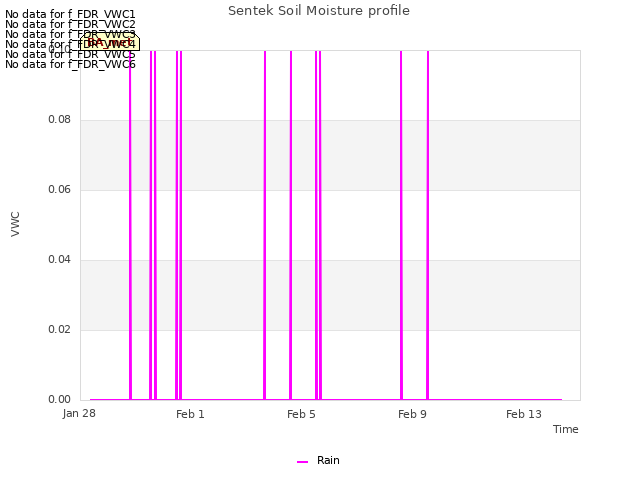Click the VWC y-axis label

[x=15, y=224]
